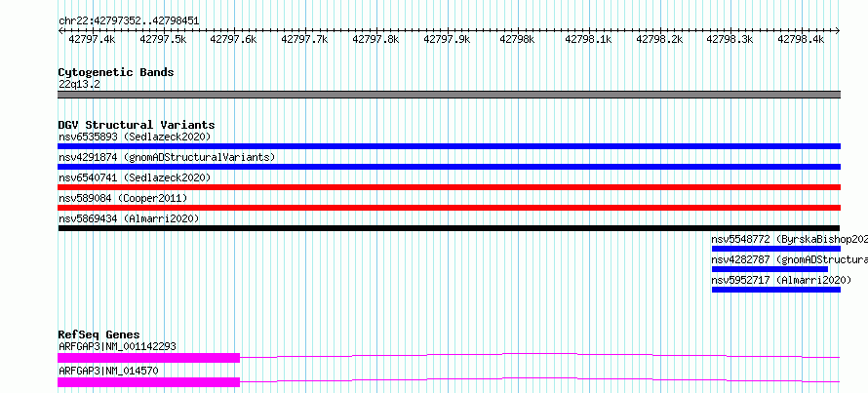The width and height of the screenshot is (868, 393).
Task: Click the 42798k ruler tick label
Action: tap(518, 39)
